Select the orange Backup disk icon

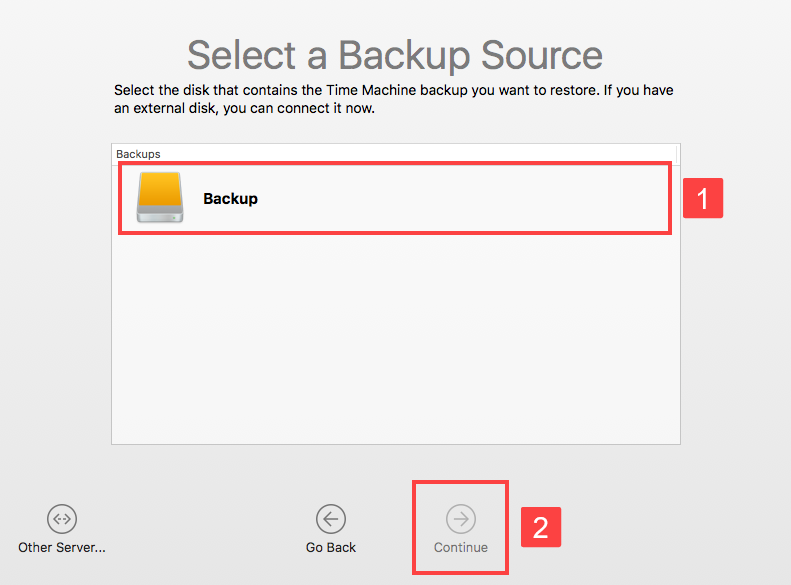coord(160,198)
